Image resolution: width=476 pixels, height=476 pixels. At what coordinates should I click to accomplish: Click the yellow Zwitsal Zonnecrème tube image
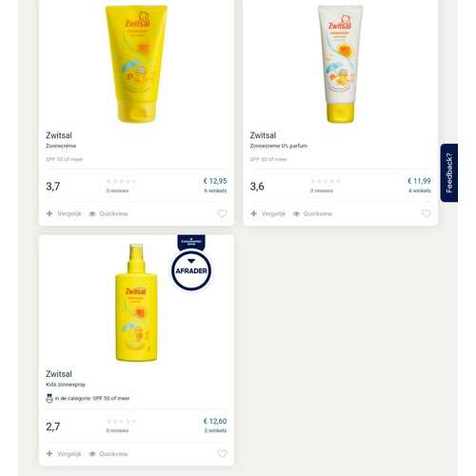click(x=136, y=64)
